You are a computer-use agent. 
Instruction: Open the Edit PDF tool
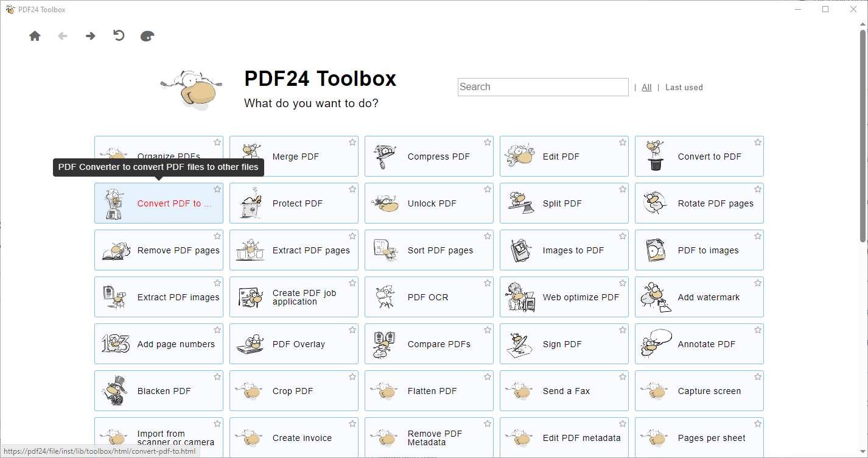coord(564,157)
